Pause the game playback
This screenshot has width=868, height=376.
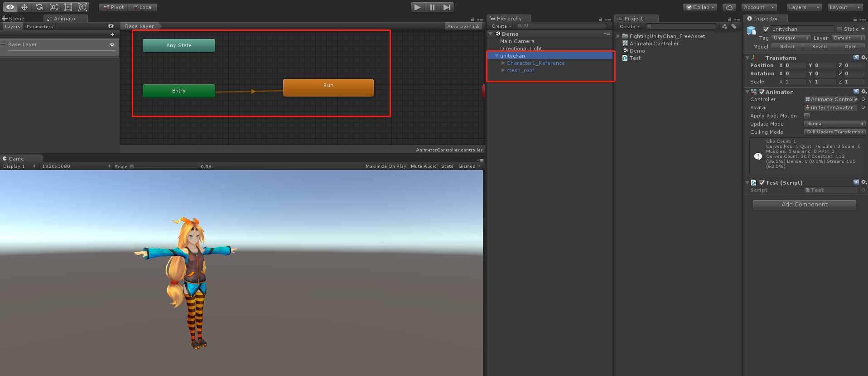(x=432, y=7)
